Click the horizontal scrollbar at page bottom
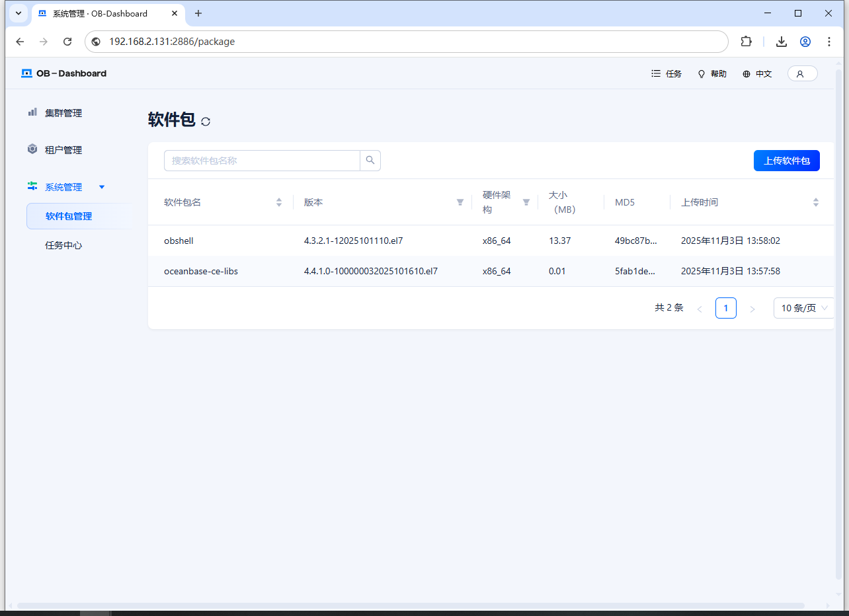The height and width of the screenshot is (616, 849). tap(410, 605)
